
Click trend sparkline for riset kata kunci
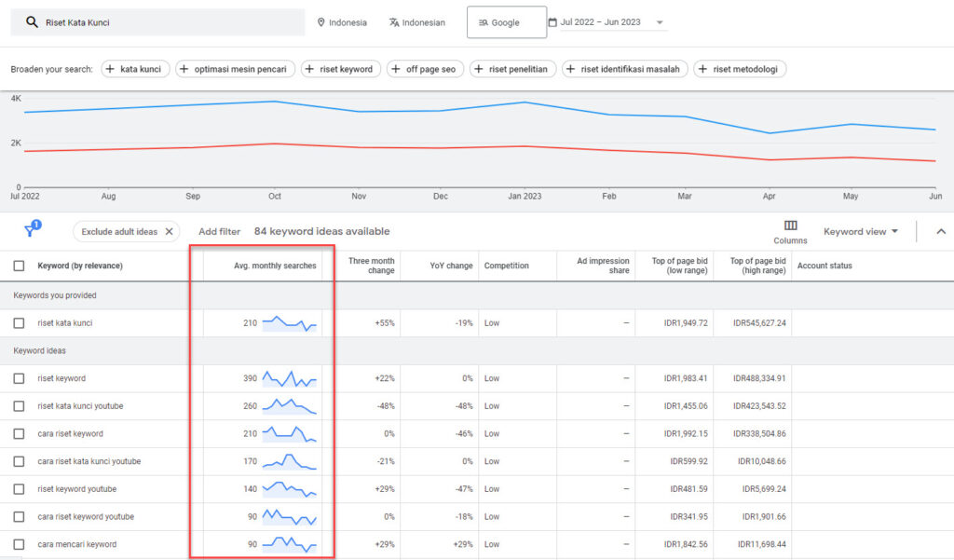pyautogui.click(x=289, y=323)
